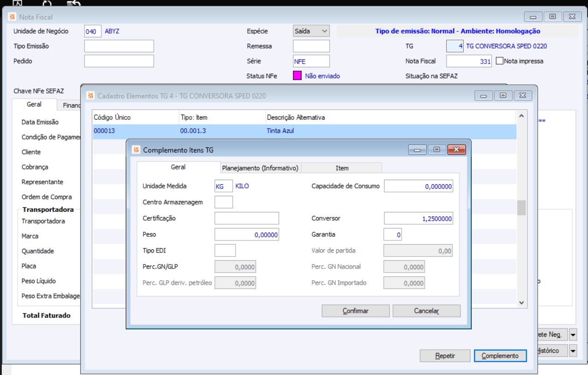Open the Espécie dropdown showing Saída
This screenshot has width=588, height=375.
(311, 31)
